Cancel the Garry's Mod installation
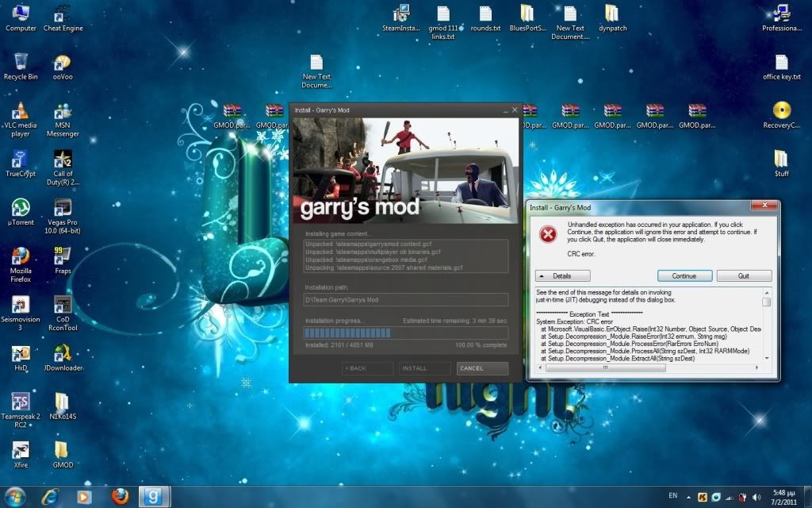This screenshot has width=812, height=508. 482,368
